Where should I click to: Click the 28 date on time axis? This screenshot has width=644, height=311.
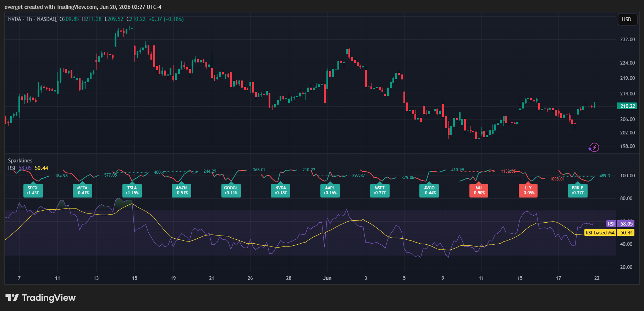pyautogui.click(x=289, y=278)
